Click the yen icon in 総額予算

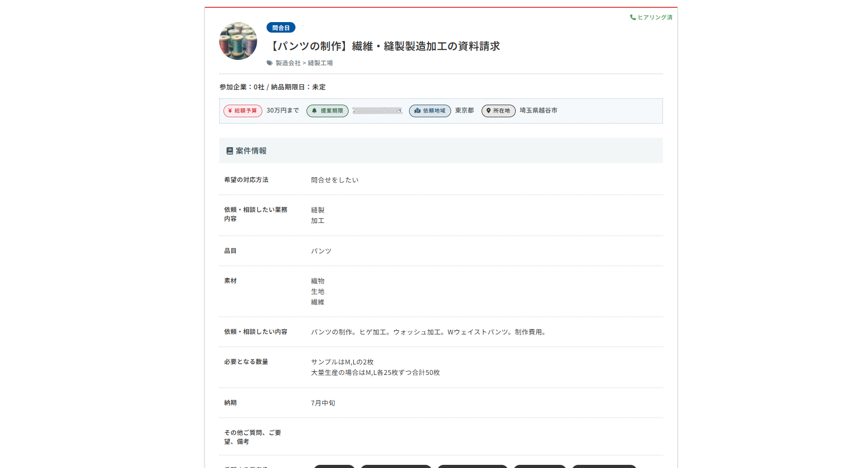pyautogui.click(x=230, y=111)
